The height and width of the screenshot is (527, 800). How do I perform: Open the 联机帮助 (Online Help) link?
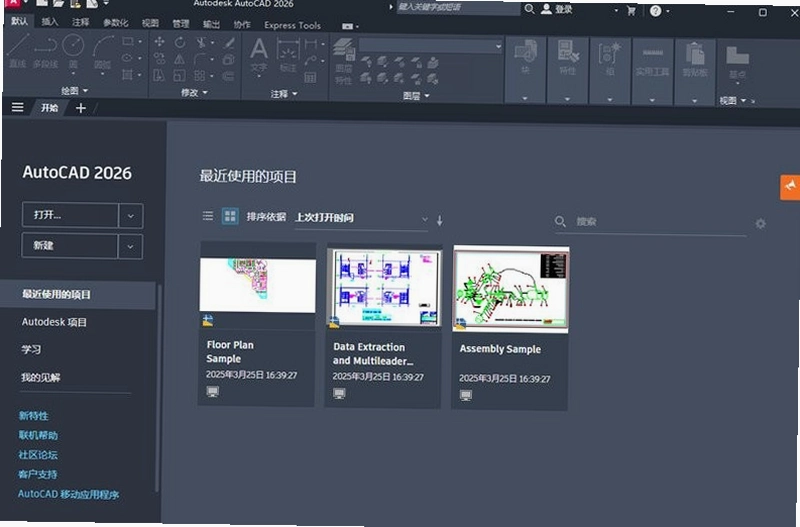tap(38, 435)
